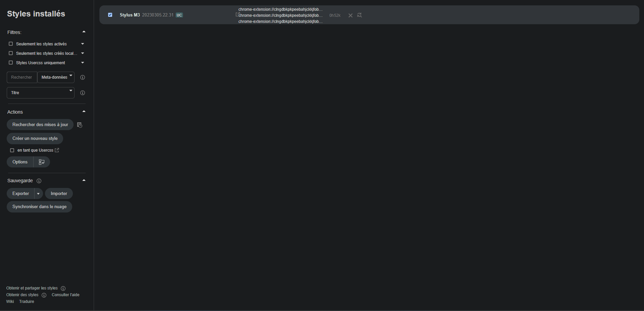Check the en tant que Usercss option
This screenshot has height=311, width=644.
pos(12,150)
